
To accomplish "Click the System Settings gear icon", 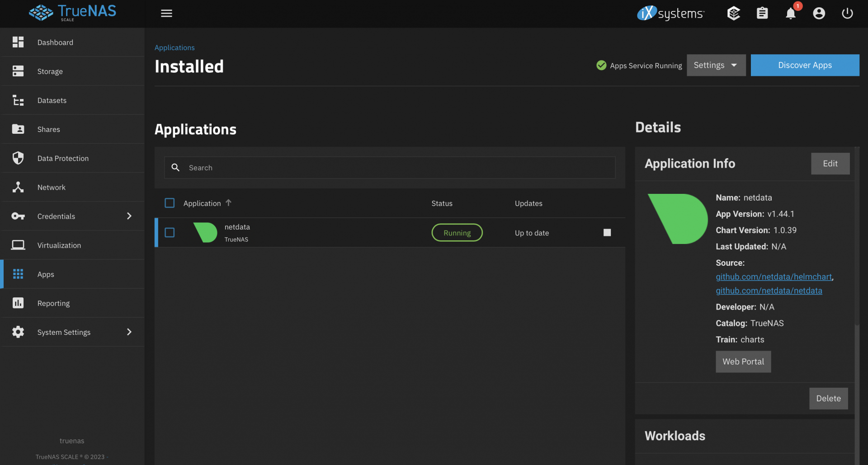I will point(18,332).
